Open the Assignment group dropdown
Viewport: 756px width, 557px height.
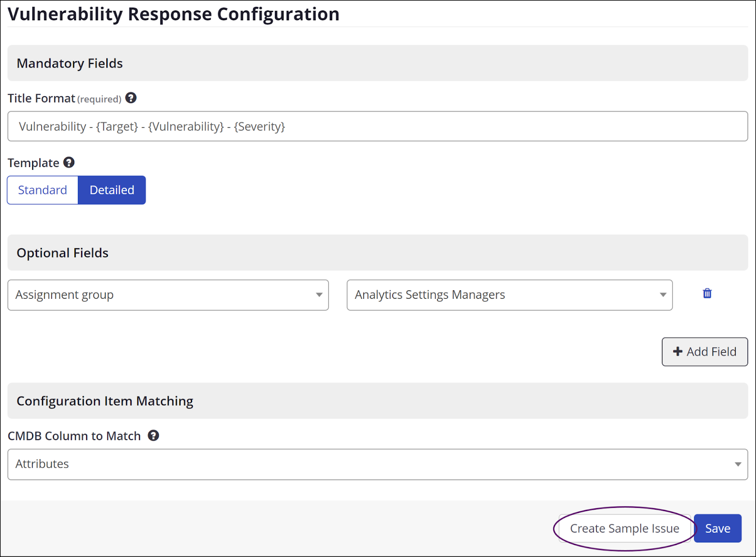coord(168,295)
